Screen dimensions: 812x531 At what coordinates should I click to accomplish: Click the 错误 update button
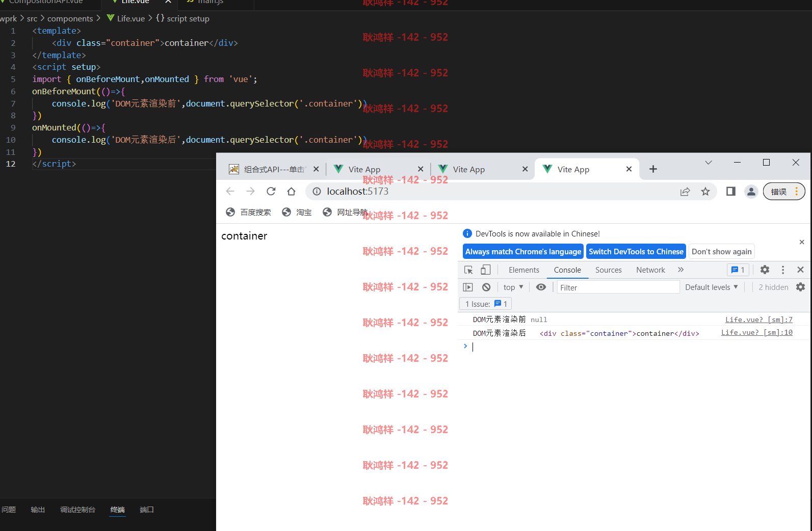(784, 192)
